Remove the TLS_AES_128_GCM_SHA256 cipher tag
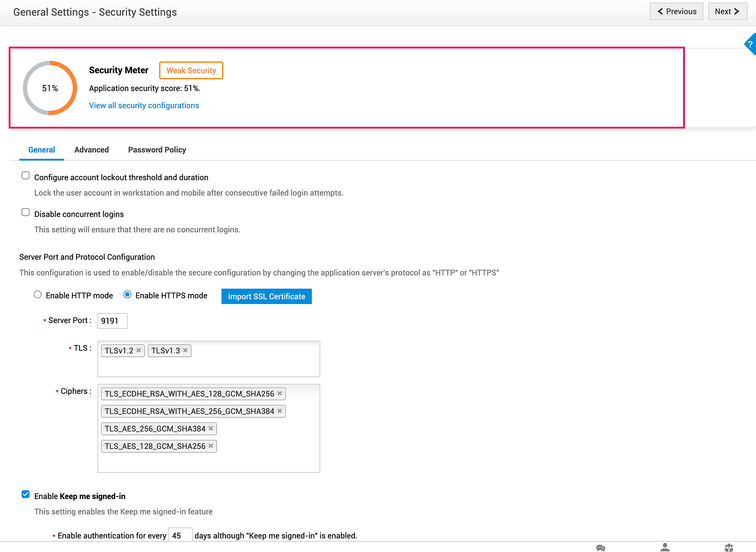756x552 pixels. pos(211,446)
